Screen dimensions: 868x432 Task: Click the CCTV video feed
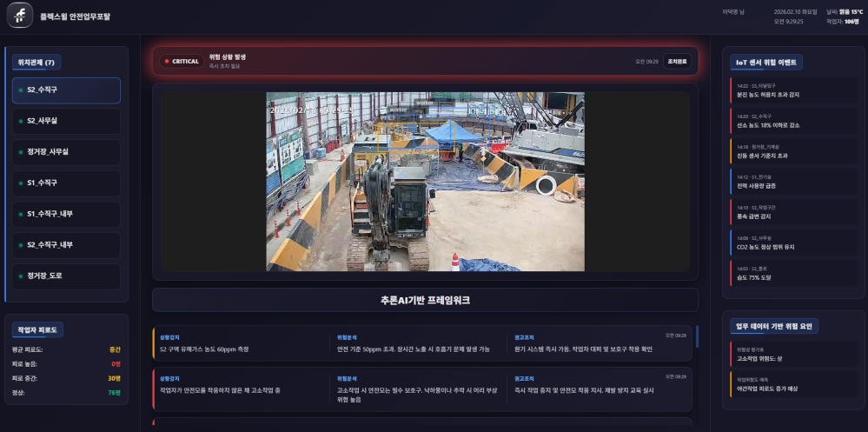(425, 181)
